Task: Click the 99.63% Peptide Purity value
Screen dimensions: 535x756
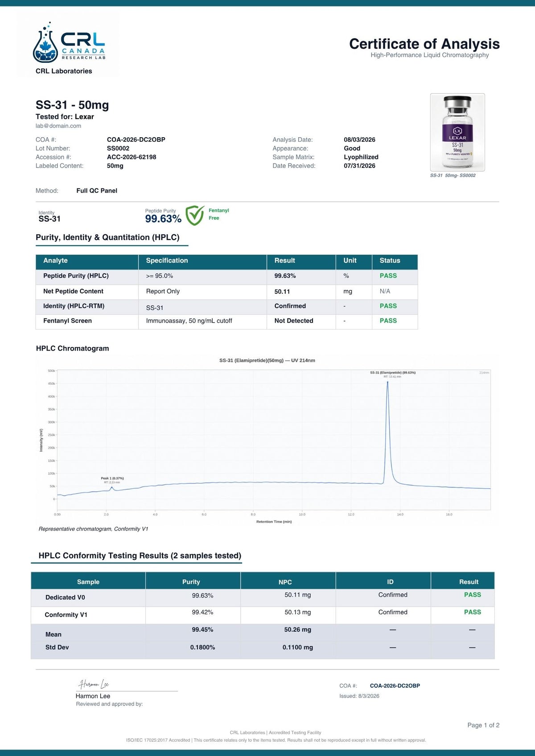Action: click(163, 219)
